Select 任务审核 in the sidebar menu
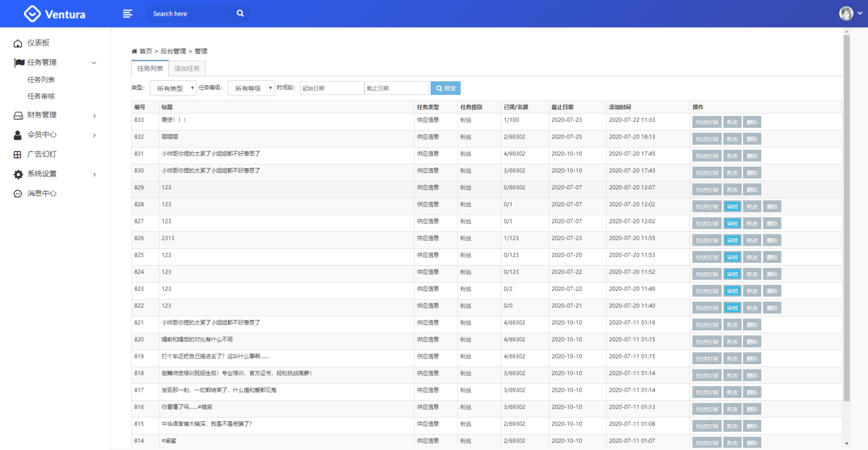This screenshot has height=450, width=868. [42, 96]
